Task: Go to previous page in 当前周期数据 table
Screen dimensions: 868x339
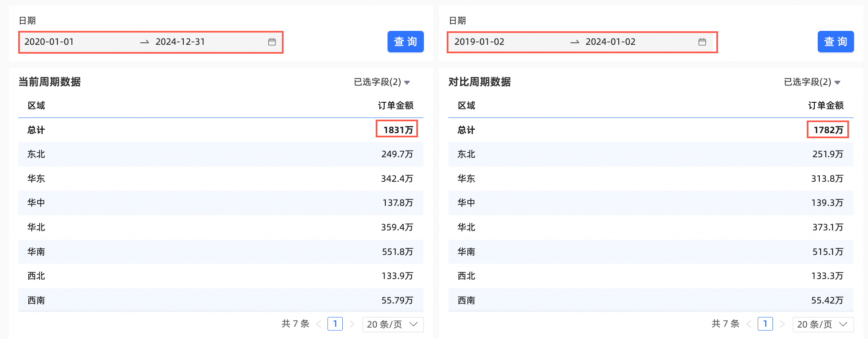Action: [319, 324]
